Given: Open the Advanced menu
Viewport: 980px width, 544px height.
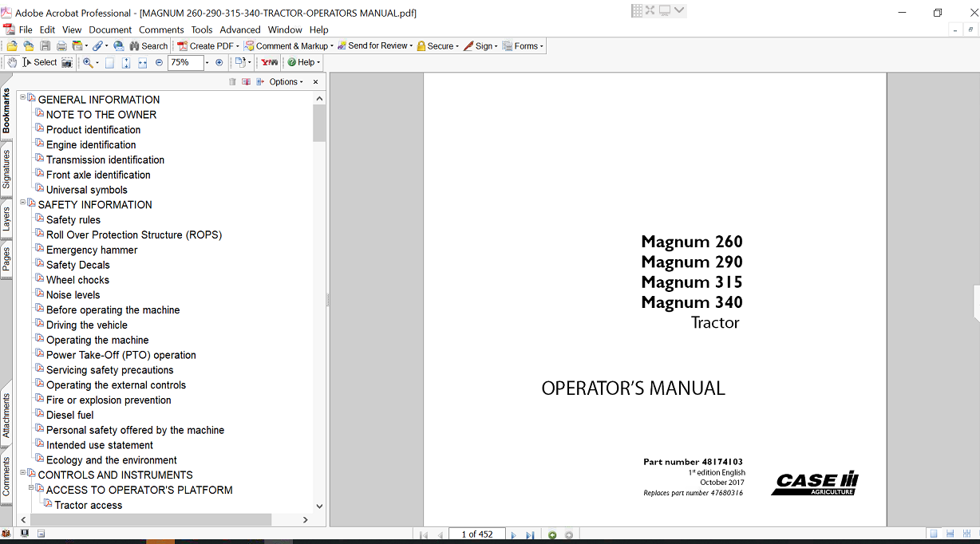Looking at the screenshot, I should click(240, 30).
